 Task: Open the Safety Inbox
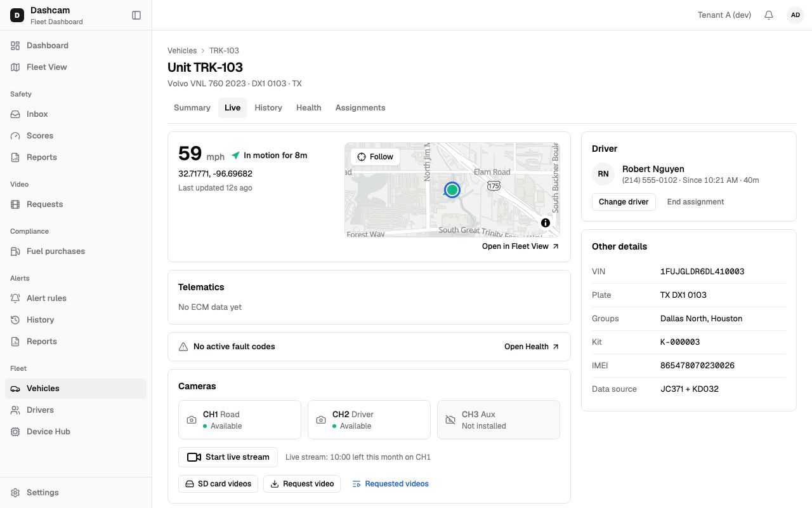(75, 114)
